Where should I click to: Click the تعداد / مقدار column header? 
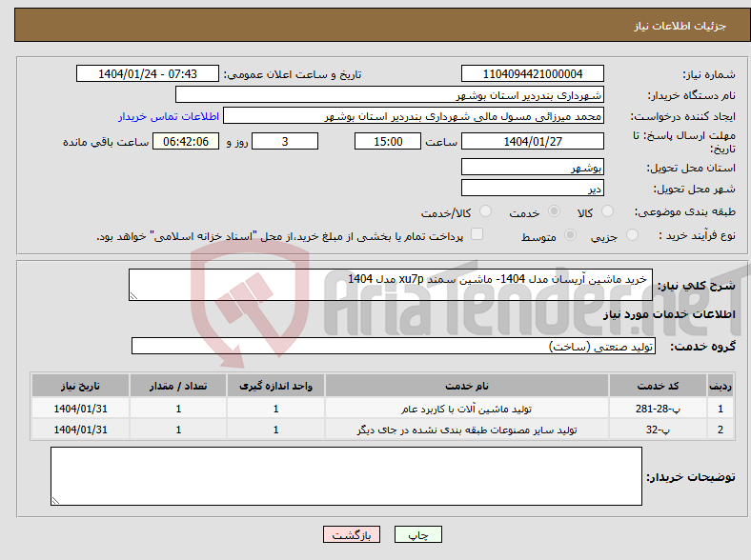pyautogui.click(x=178, y=386)
